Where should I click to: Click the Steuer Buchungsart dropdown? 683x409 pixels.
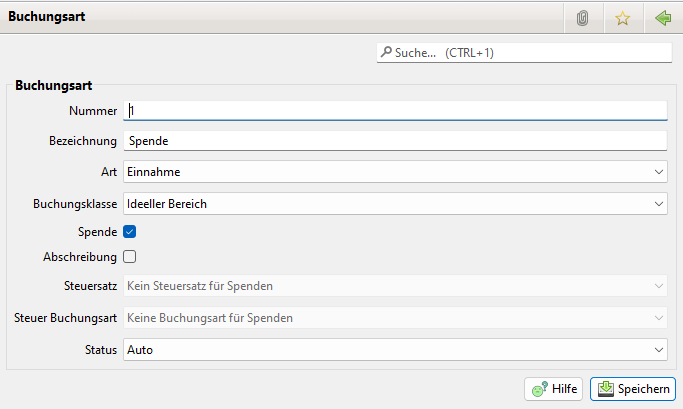tap(395, 318)
